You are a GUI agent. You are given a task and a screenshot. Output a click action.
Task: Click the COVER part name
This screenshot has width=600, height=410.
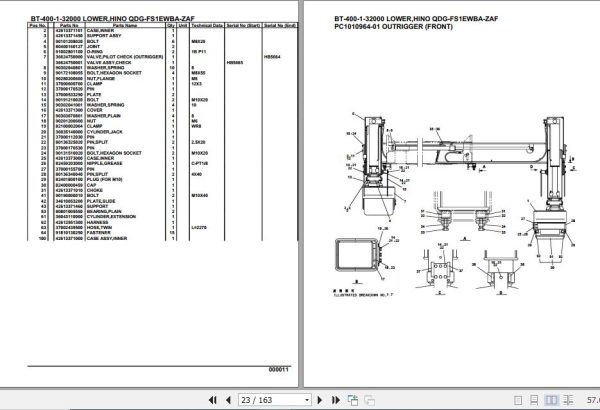[x=95, y=110]
